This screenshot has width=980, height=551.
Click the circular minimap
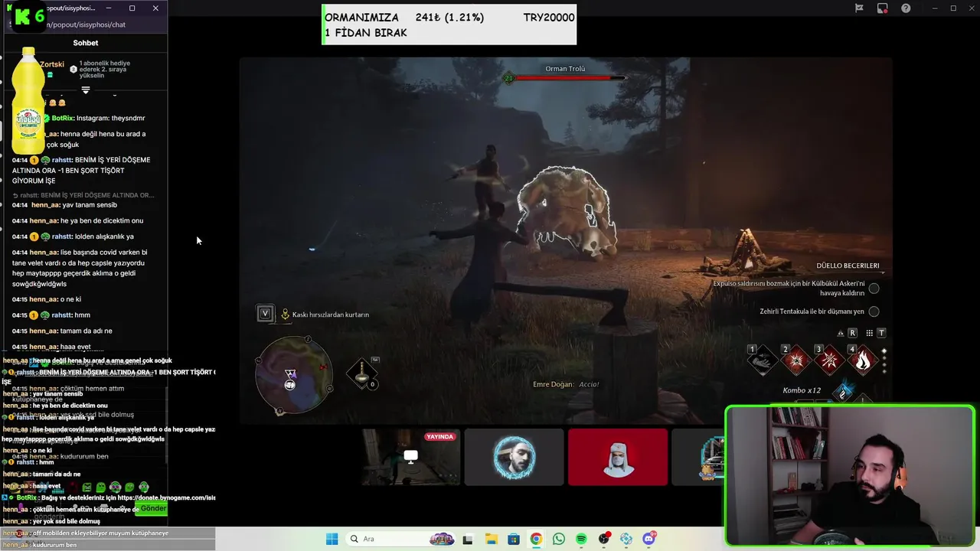tap(294, 374)
